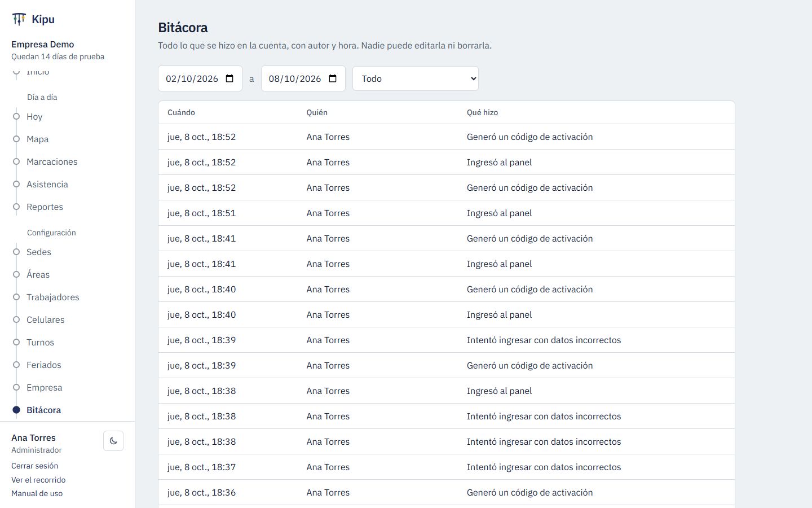Viewport: 812px width, 508px height.
Task: Go to Mapa in the sidebar
Action: pyautogui.click(x=37, y=139)
